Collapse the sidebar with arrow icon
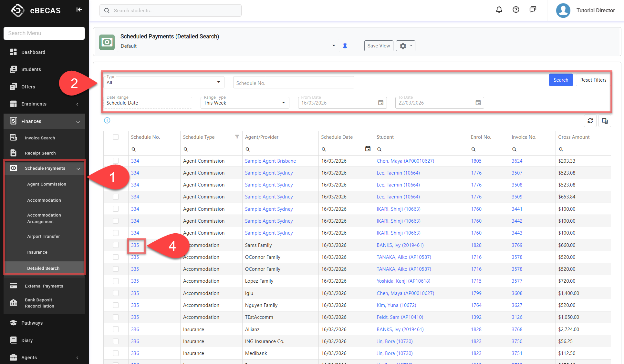624x364 pixels. tap(79, 10)
